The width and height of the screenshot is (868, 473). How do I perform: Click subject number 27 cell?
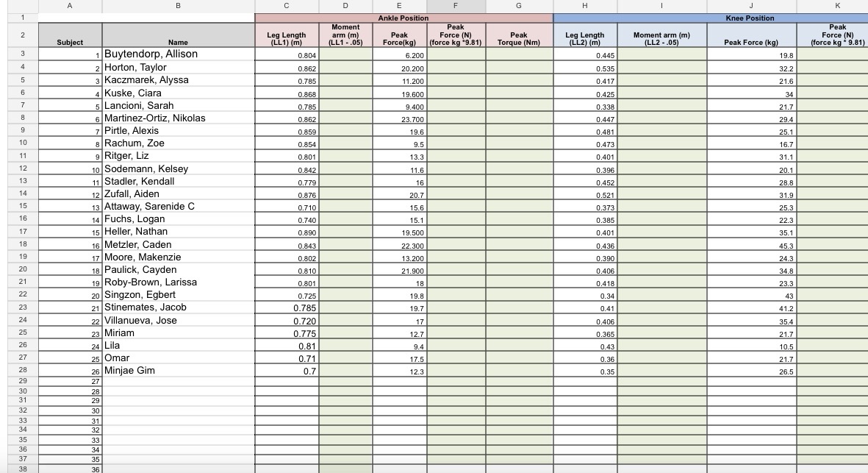point(70,381)
